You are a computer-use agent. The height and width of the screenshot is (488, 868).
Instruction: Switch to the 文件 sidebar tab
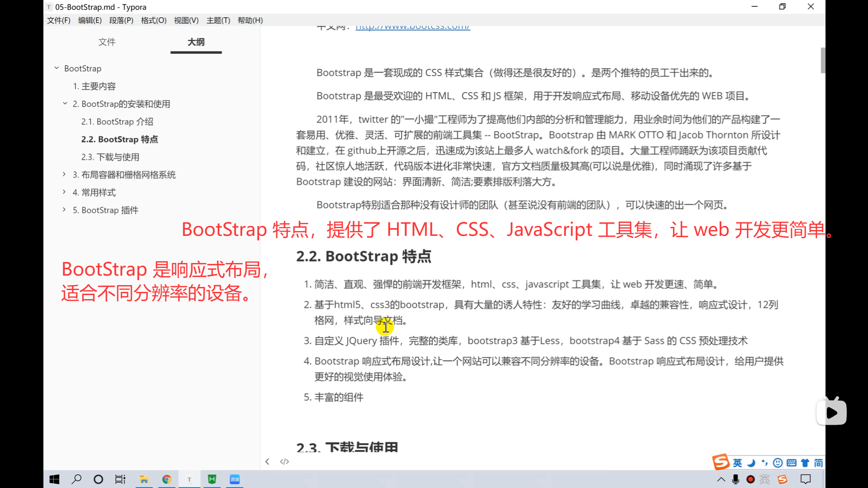(107, 42)
